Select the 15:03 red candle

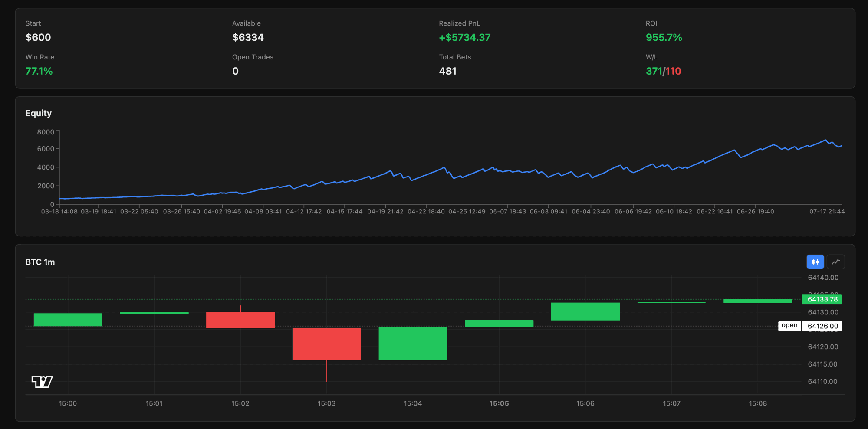coord(327,344)
